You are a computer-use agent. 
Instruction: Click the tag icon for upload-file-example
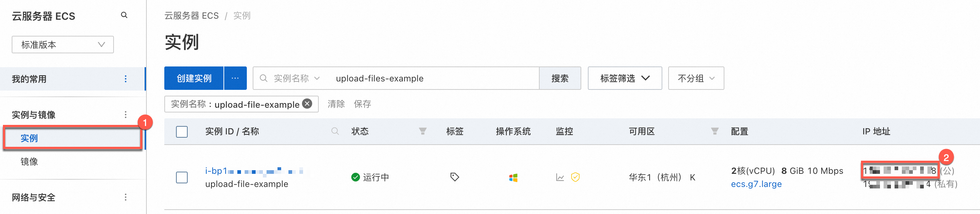(x=454, y=177)
